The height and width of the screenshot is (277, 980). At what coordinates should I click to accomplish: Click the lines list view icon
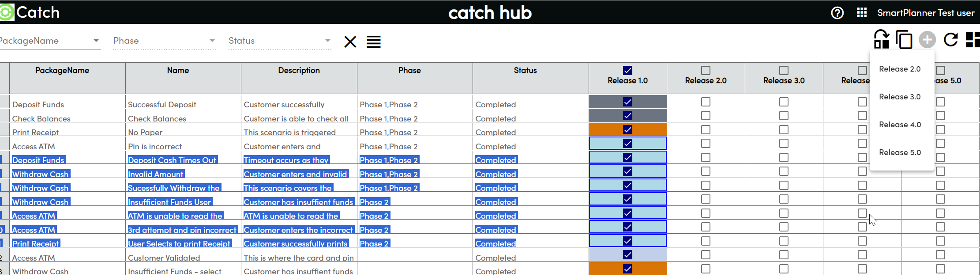coord(374,42)
